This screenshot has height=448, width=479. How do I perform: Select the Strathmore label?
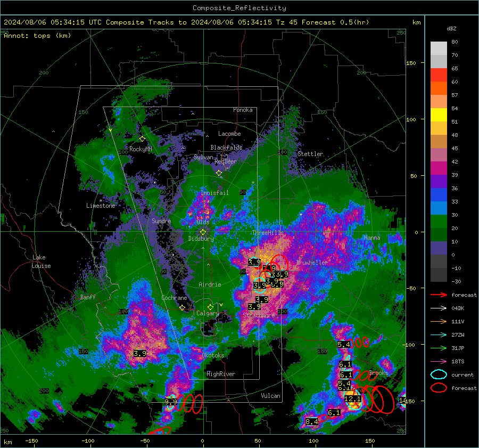click(x=259, y=315)
